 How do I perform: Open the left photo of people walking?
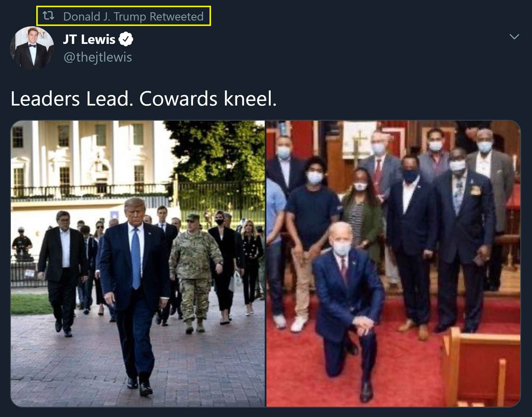coord(138,264)
